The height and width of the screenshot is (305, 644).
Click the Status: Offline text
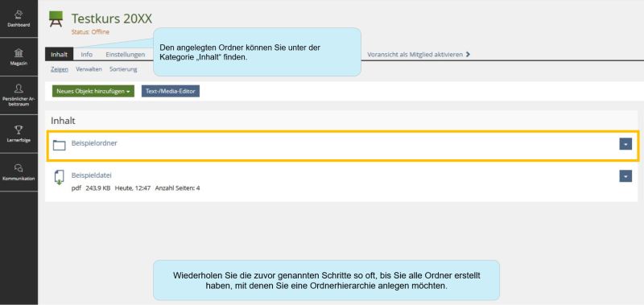click(x=90, y=32)
